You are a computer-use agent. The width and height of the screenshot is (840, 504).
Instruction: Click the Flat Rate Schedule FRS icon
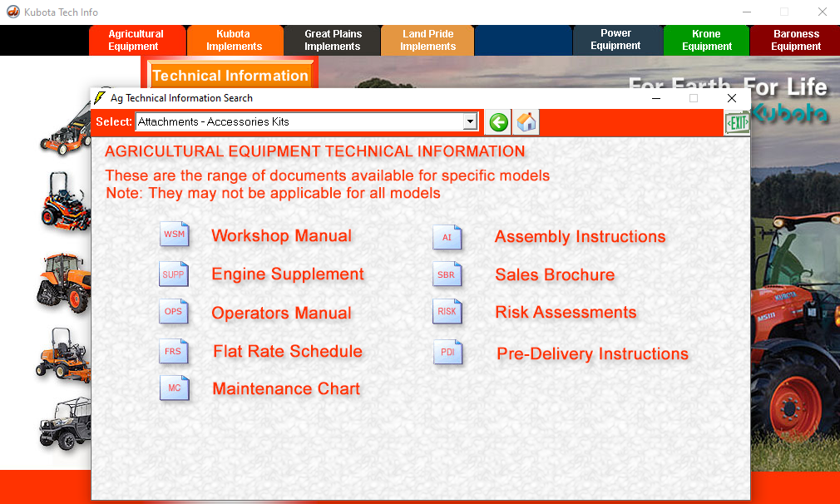coord(174,351)
